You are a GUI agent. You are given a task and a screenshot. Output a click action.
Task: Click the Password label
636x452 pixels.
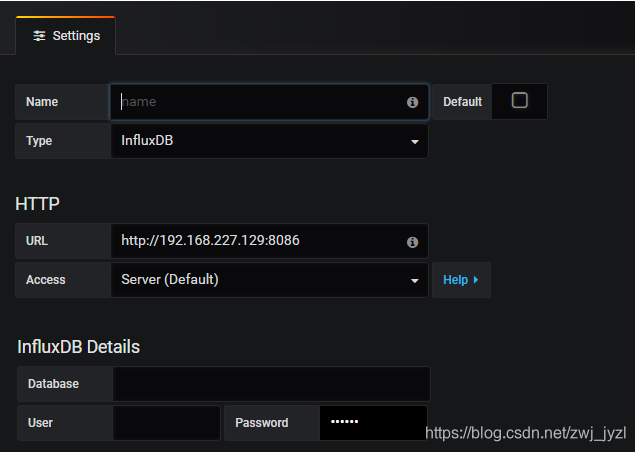point(262,423)
